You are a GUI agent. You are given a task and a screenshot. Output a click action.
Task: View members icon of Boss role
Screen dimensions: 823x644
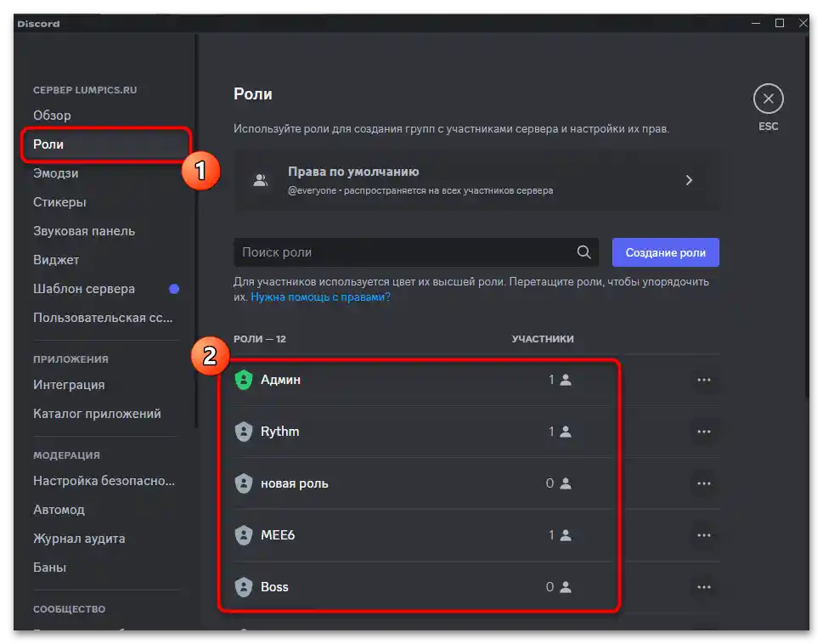[x=566, y=587]
